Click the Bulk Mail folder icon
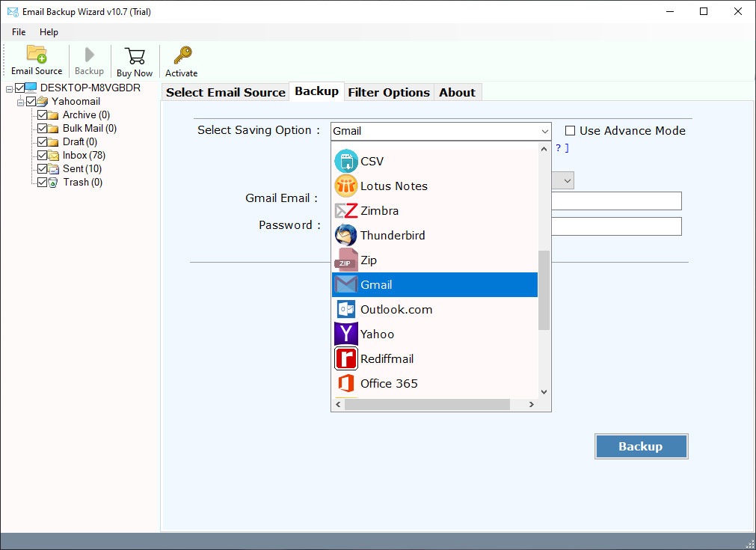Image resolution: width=756 pixels, height=550 pixels. tap(53, 129)
